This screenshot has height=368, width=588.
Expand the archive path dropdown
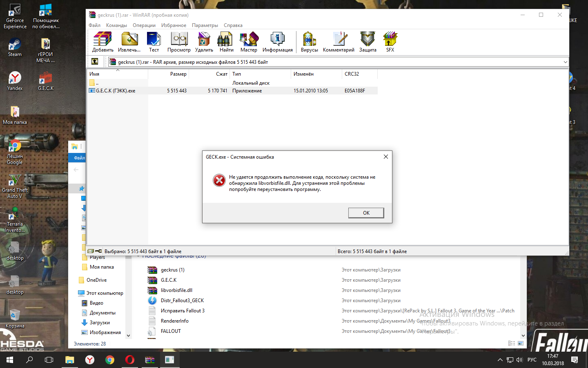565,62
